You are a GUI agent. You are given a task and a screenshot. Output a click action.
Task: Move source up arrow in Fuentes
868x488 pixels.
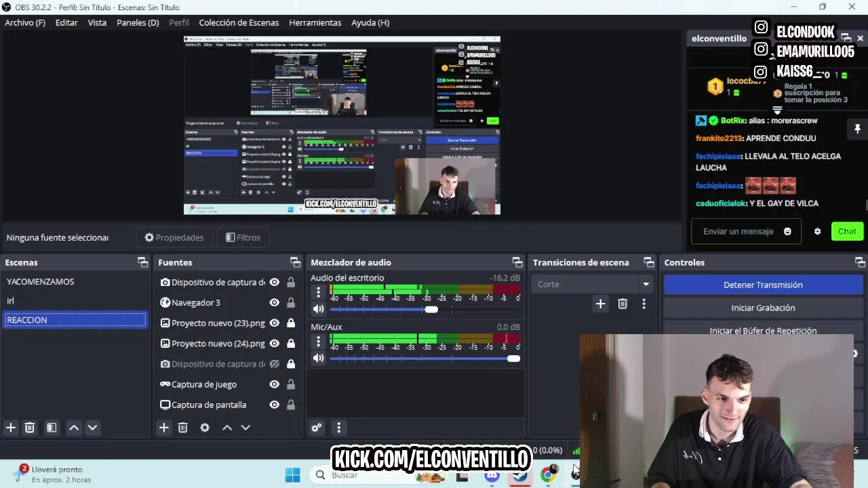click(227, 428)
